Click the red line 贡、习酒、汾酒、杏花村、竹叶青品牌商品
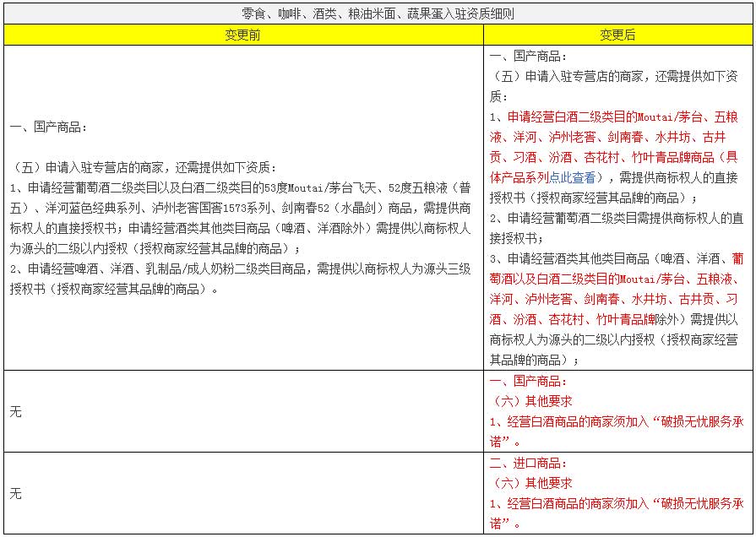The width and height of the screenshot is (756, 537). tap(614, 157)
